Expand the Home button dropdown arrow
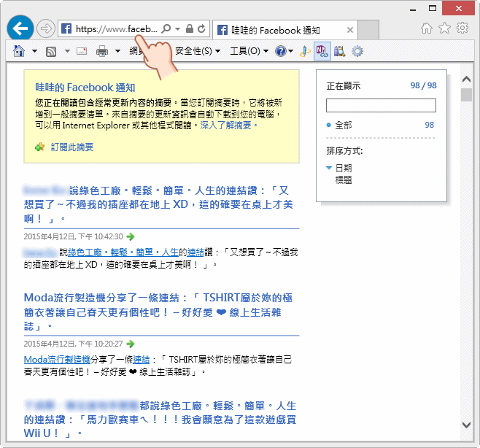This screenshot has height=448, width=480. [x=34, y=51]
